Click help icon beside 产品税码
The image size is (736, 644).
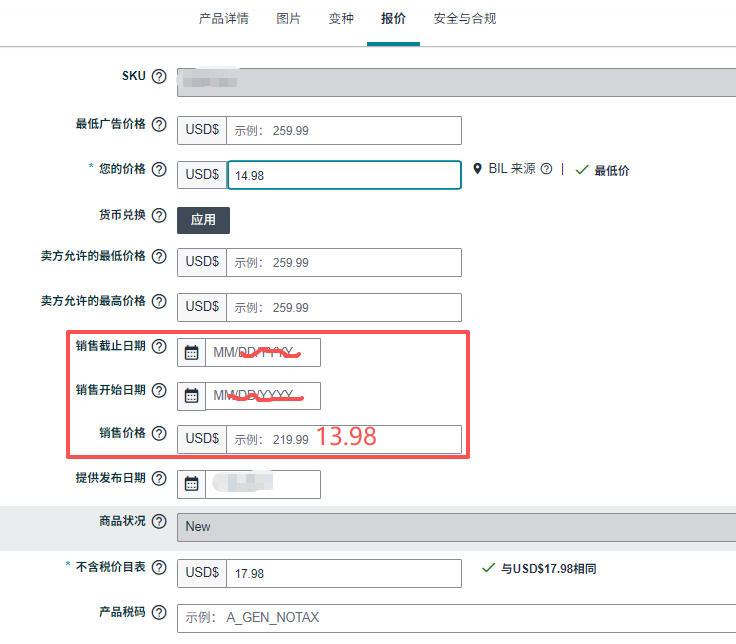click(159, 612)
